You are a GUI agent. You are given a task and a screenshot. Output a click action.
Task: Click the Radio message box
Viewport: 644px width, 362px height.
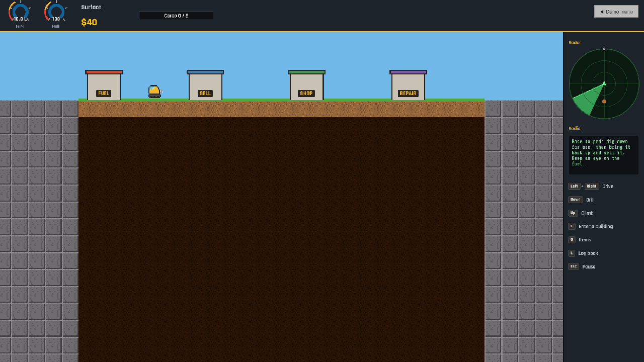click(604, 155)
